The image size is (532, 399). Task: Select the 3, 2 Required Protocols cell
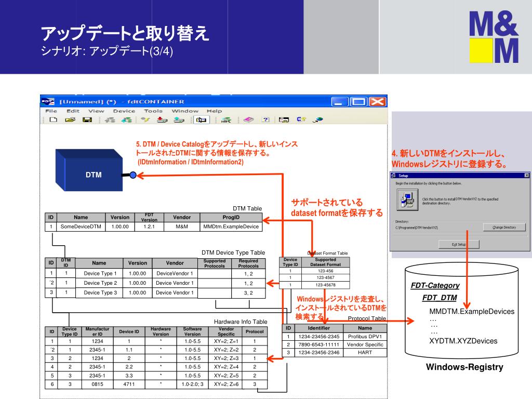(248, 293)
